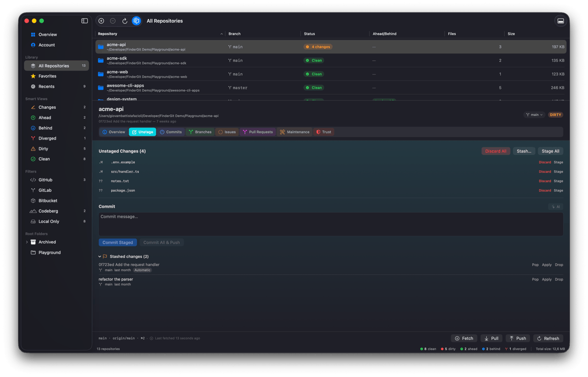The image size is (588, 377).
Task: Switch to the Maintenance tab
Action: (x=294, y=132)
